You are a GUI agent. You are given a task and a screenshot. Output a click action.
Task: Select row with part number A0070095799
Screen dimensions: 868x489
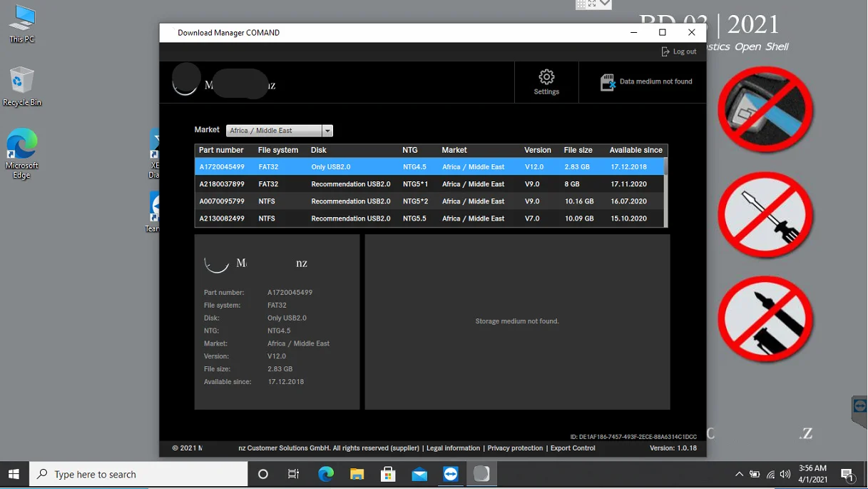[429, 201]
